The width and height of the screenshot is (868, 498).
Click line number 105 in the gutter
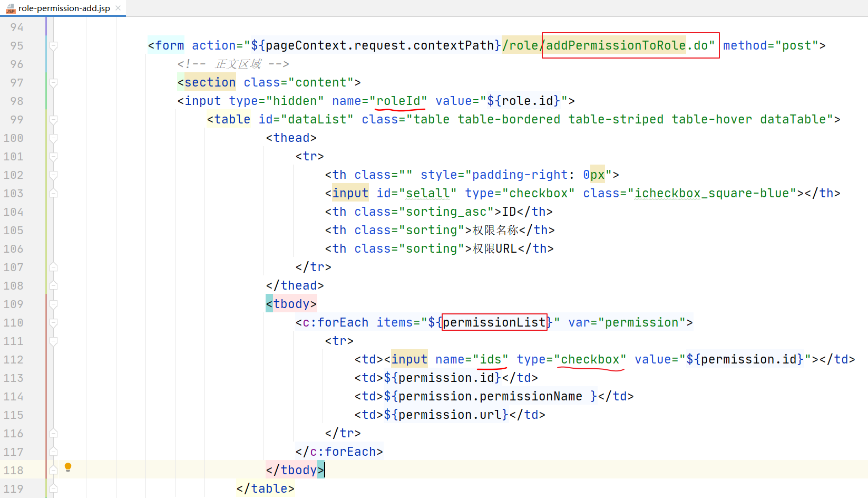[x=13, y=231]
